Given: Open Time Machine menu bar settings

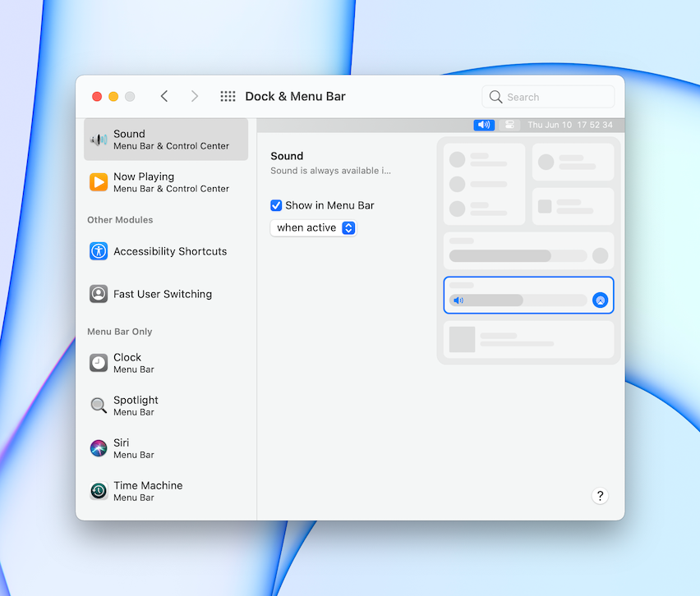Looking at the screenshot, I should pyautogui.click(x=166, y=491).
